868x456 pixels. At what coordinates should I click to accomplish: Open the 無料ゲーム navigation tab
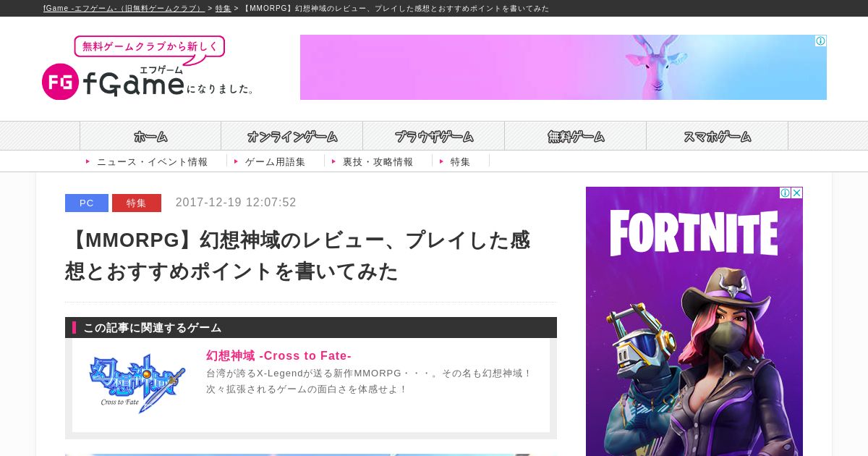pyautogui.click(x=576, y=136)
